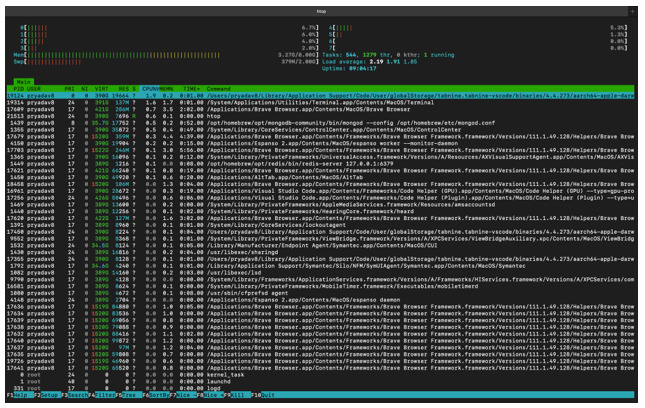
Task: Click F9 Kill in the function bar
Action: (237, 395)
